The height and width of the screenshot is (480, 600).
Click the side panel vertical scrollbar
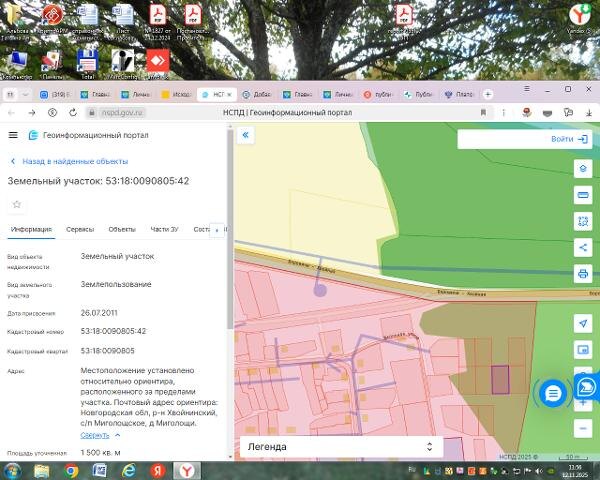(x=230, y=230)
